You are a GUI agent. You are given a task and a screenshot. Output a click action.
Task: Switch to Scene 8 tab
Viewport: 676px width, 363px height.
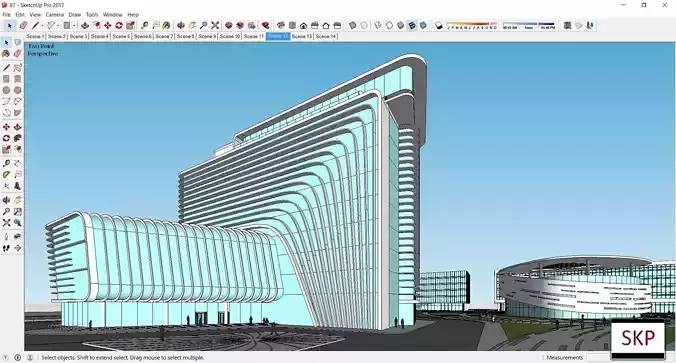tap(185, 36)
